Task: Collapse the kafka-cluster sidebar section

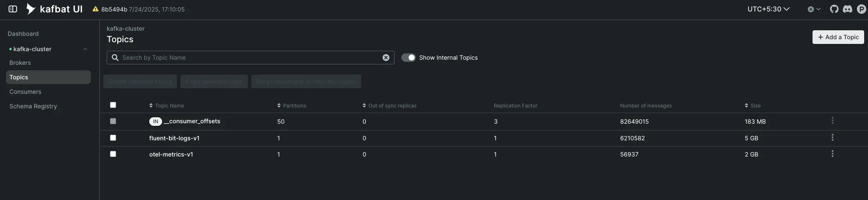Action: click(x=85, y=49)
